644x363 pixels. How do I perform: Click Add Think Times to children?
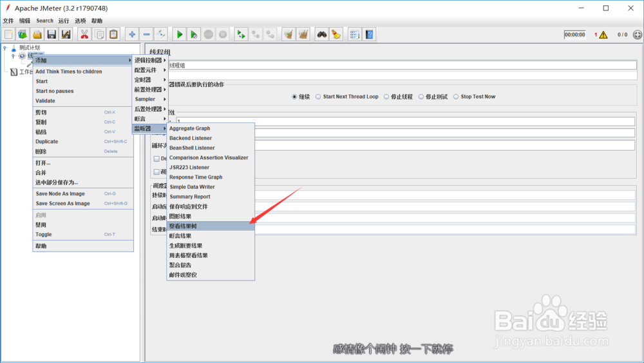tap(83, 72)
